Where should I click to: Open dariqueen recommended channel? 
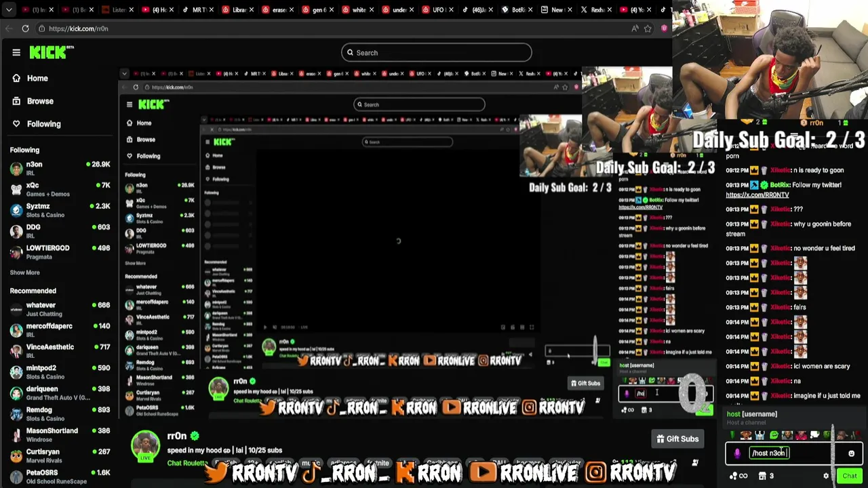pos(60,393)
